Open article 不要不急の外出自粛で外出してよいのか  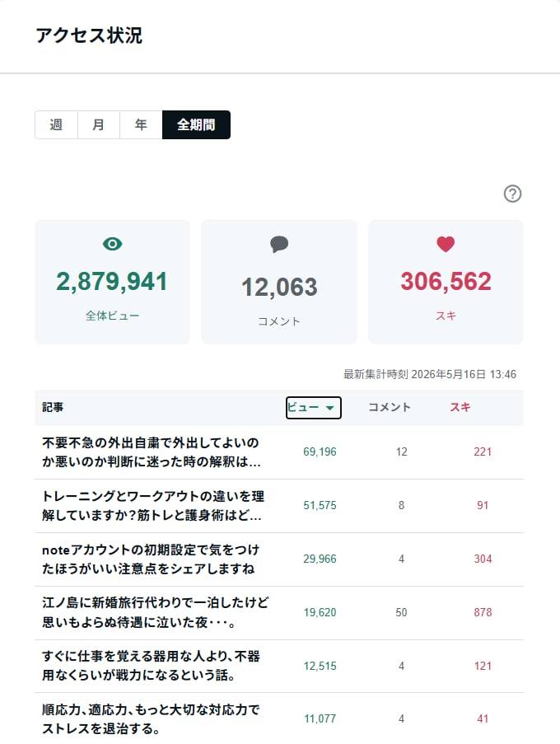pyautogui.click(x=152, y=452)
